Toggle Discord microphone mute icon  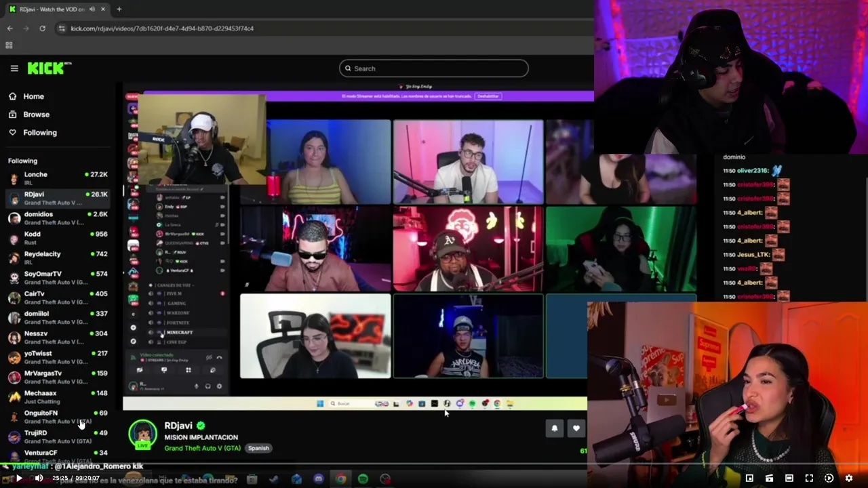[x=197, y=386]
